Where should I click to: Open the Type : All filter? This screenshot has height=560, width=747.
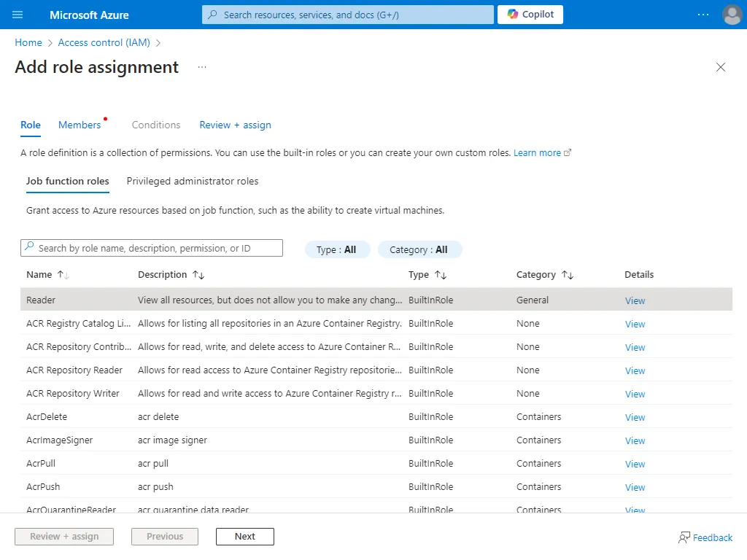click(337, 249)
